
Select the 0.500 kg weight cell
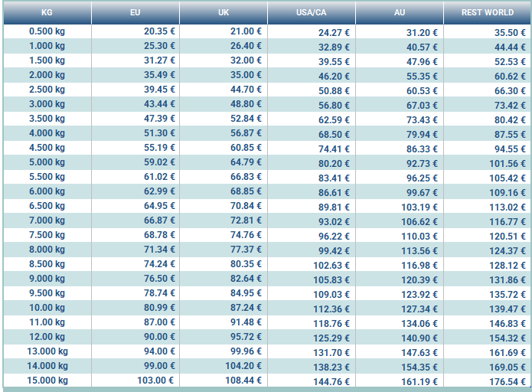47,31
